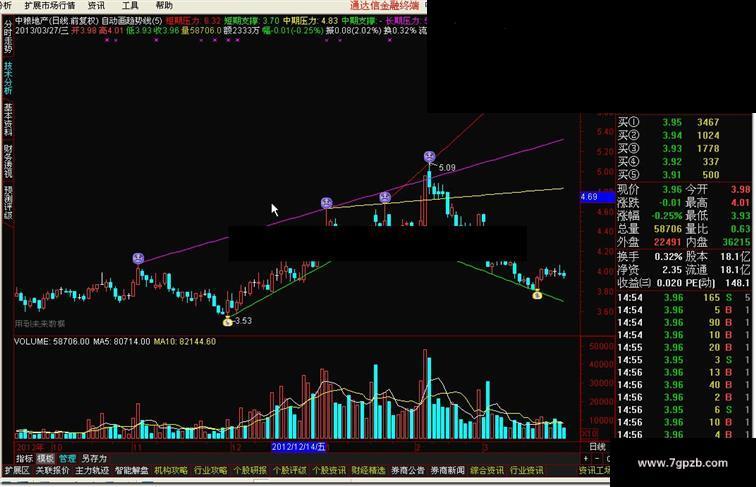Open the 扩展区 bottom tab
Viewport: 756px width, 487px height.
point(17,470)
